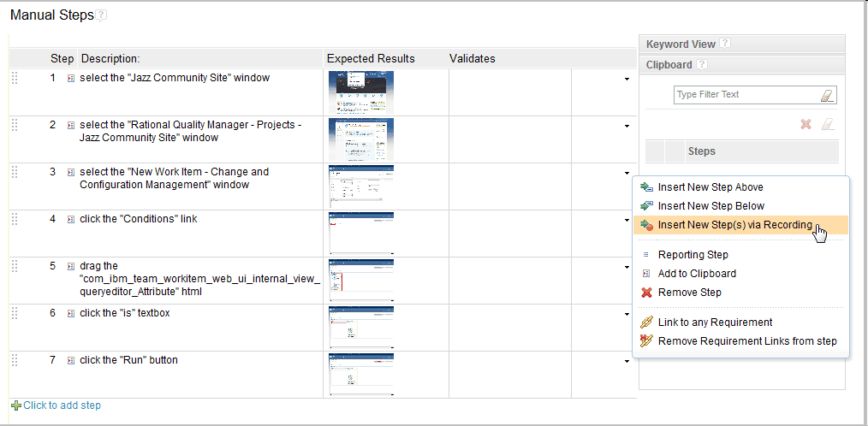Viewport: 868px width, 426px height.
Task: Click the step type icon for step 2
Action: click(71, 126)
